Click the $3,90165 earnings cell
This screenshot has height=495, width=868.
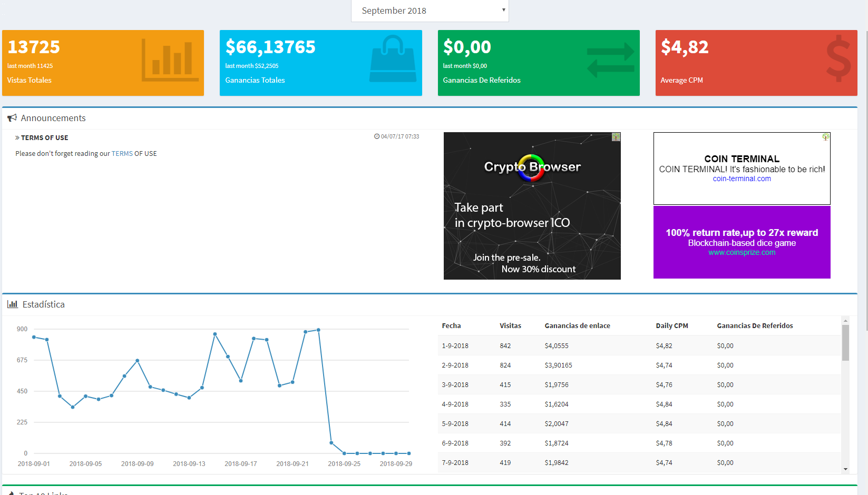[559, 365]
